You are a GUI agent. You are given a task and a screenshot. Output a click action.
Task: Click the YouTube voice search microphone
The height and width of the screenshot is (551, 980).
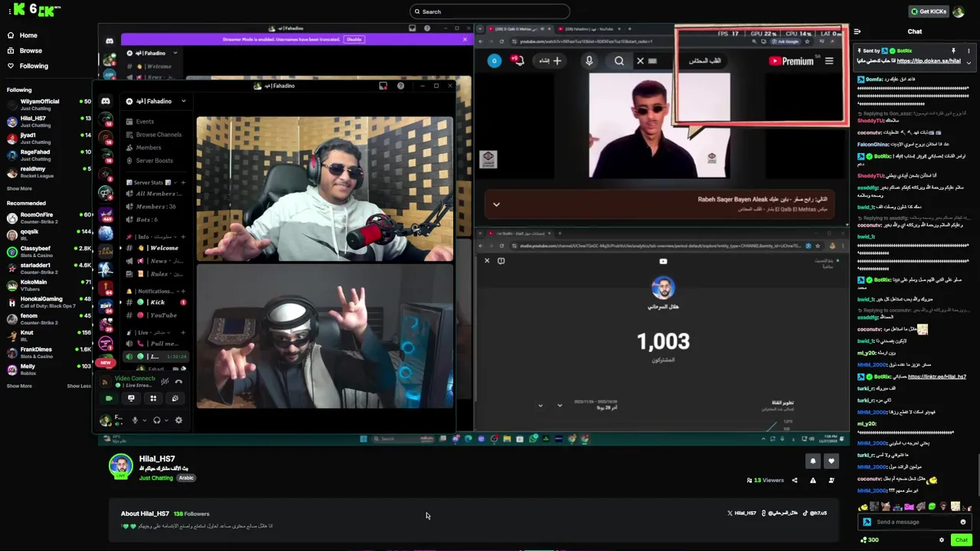[589, 60]
